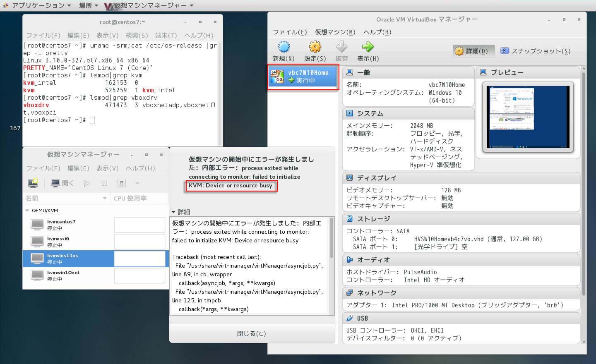Select vbc7W10Home virtual machine entry
Viewport: 596px width, 364px height.
(303, 77)
